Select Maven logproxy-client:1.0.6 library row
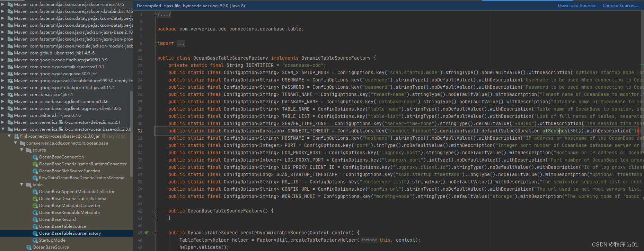This screenshot has width=644, height=251. (x=67, y=109)
